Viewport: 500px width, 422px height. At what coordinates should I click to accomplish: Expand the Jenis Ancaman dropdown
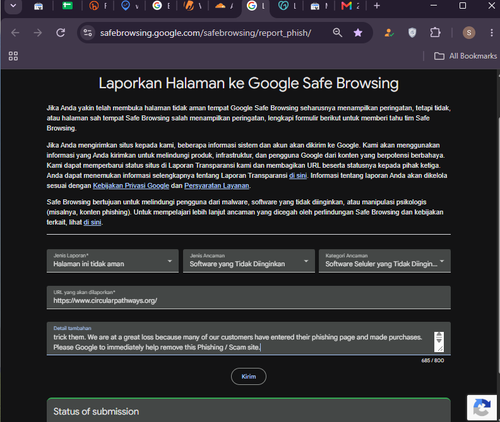(x=249, y=261)
